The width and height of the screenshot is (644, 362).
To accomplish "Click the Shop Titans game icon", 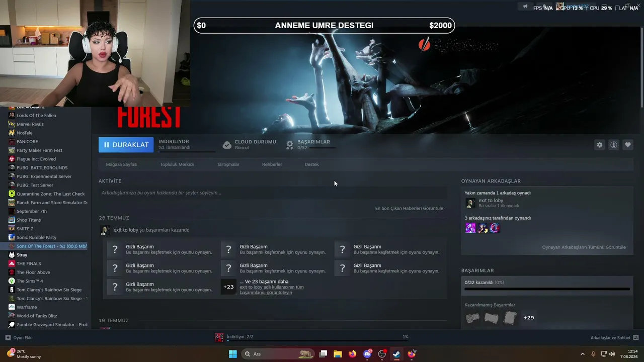I will click(x=12, y=220).
